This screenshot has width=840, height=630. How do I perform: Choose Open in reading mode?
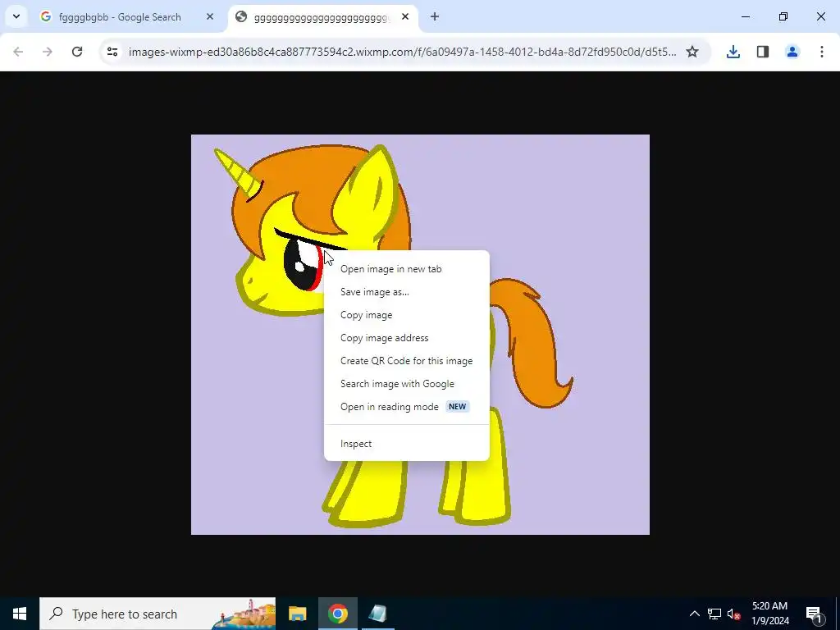tap(407, 407)
